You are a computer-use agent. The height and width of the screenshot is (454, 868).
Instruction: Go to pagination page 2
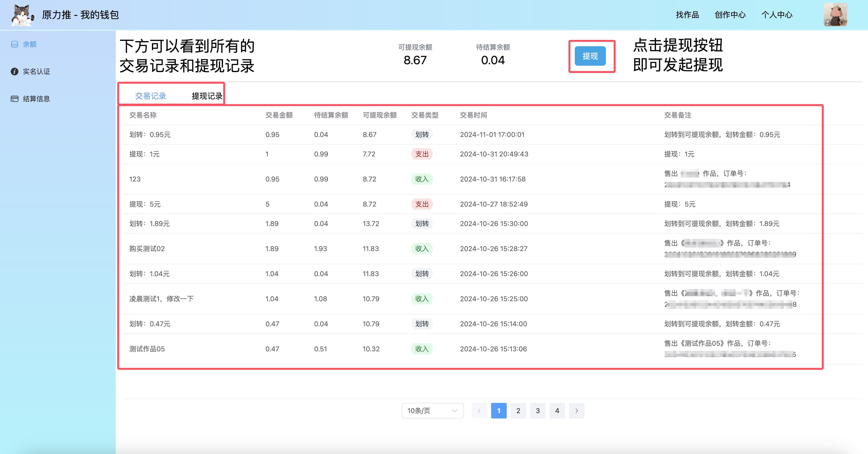[x=518, y=410]
